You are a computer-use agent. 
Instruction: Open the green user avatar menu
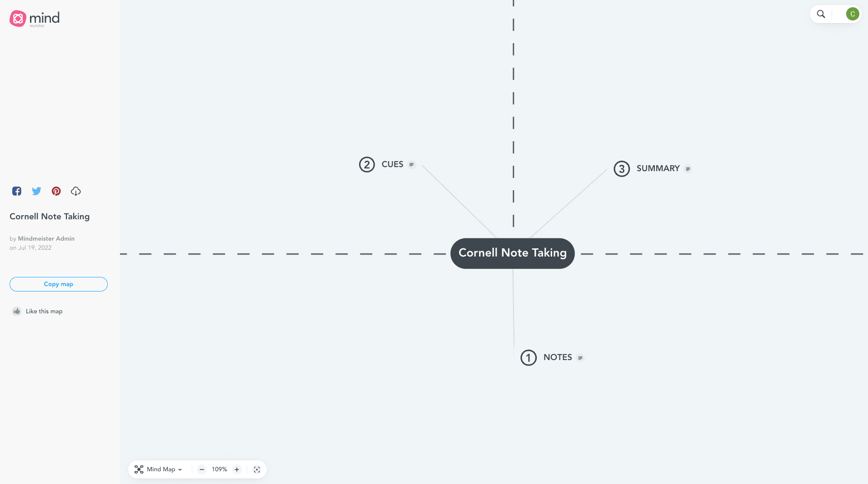[852, 14]
